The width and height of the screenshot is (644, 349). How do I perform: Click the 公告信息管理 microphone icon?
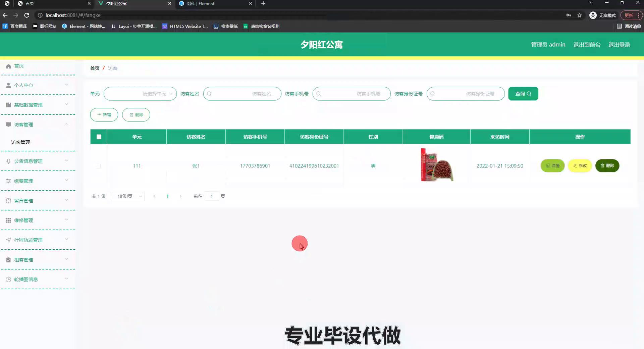(8, 161)
